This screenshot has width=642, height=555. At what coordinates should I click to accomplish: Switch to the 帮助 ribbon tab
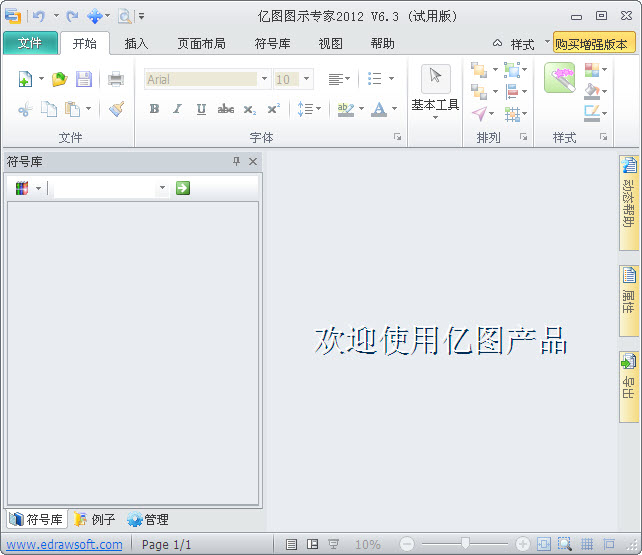tap(382, 43)
